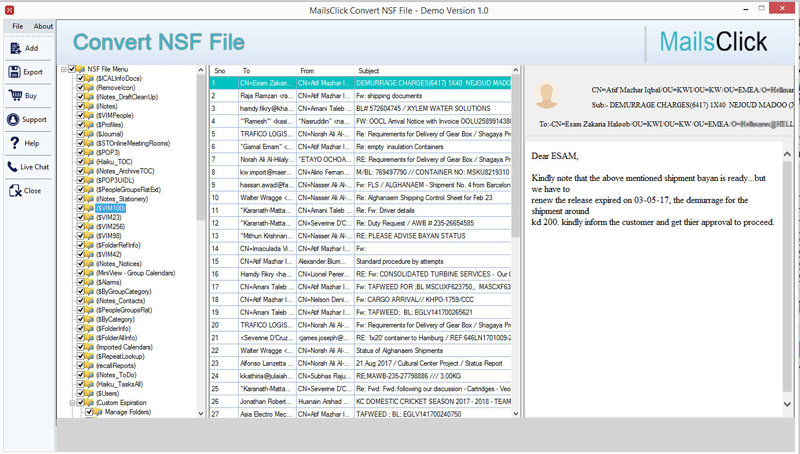Screen dimensions: 800x454
Task: Collapse the NSF File Menu tree root
Action: [63, 69]
